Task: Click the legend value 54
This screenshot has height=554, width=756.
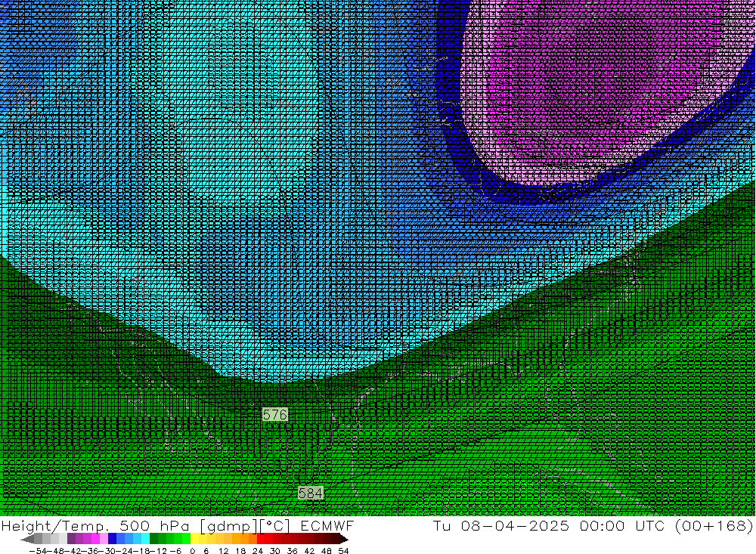Action: pyautogui.click(x=343, y=551)
